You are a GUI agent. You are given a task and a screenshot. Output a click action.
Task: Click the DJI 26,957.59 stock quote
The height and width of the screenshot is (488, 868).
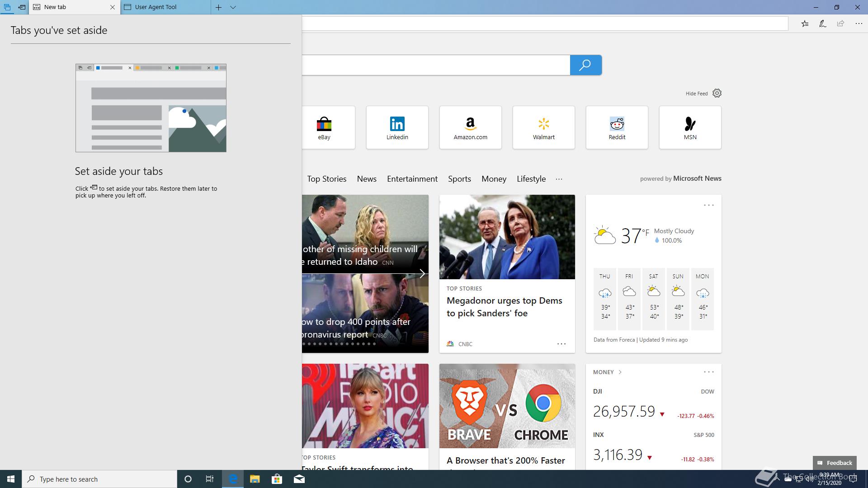[x=654, y=404]
